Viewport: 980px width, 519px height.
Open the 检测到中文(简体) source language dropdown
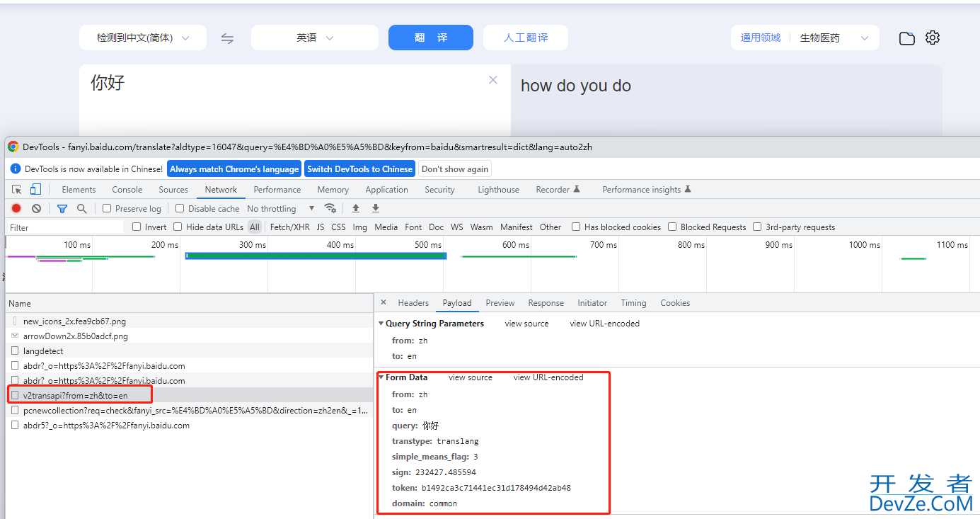point(143,38)
